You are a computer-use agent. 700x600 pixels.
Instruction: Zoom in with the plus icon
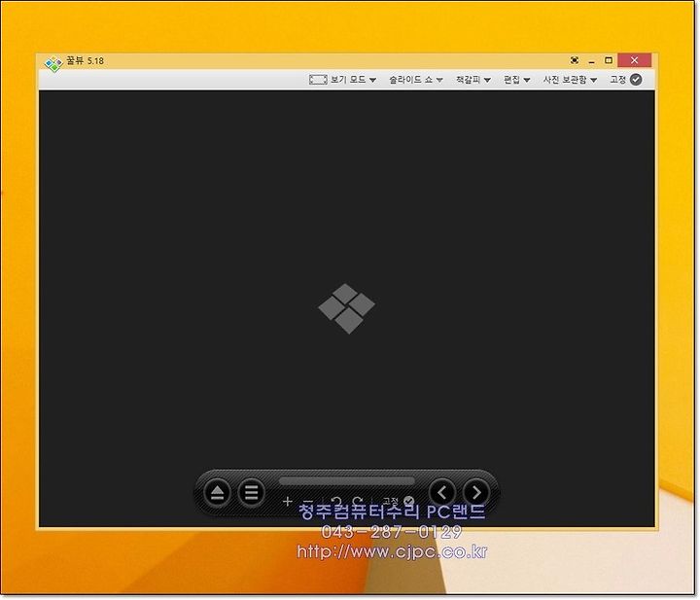click(x=287, y=502)
